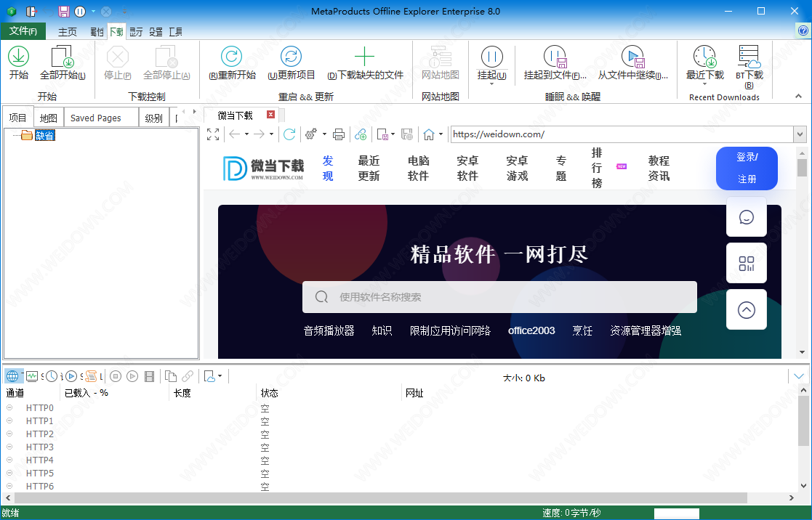Open the 挂起 suspend dropdown arrow
Viewport: 812px width, 520px height.
tap(491, 84)
